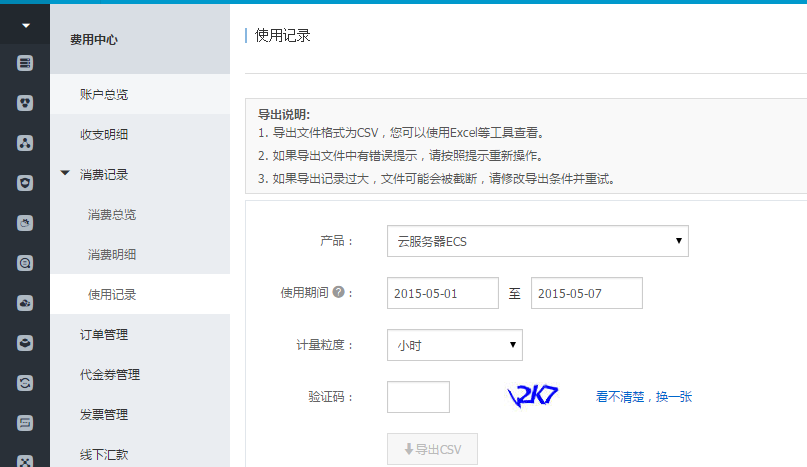Open the 产品 dropdown showing 云服务器ECS

point(537,241)
